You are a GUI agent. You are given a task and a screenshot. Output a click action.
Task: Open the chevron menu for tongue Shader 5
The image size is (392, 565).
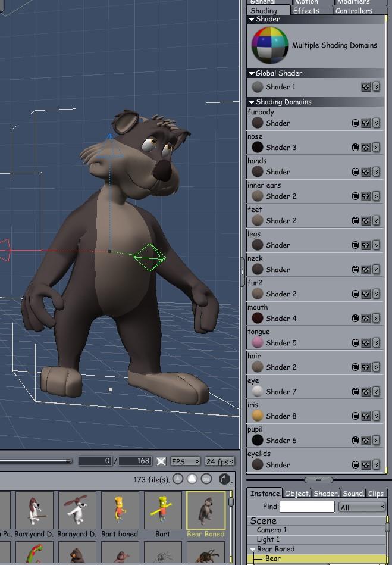(376, 343)
